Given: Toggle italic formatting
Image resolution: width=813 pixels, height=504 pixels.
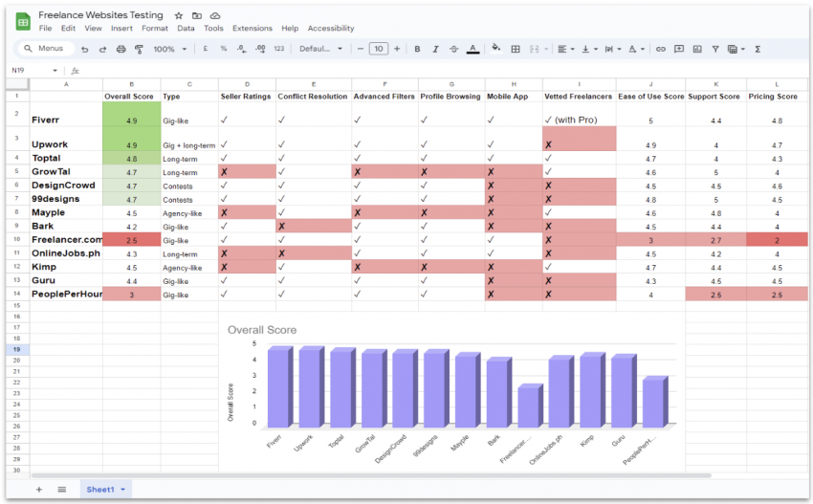Looking at the screenshot, I should point(435,49).
